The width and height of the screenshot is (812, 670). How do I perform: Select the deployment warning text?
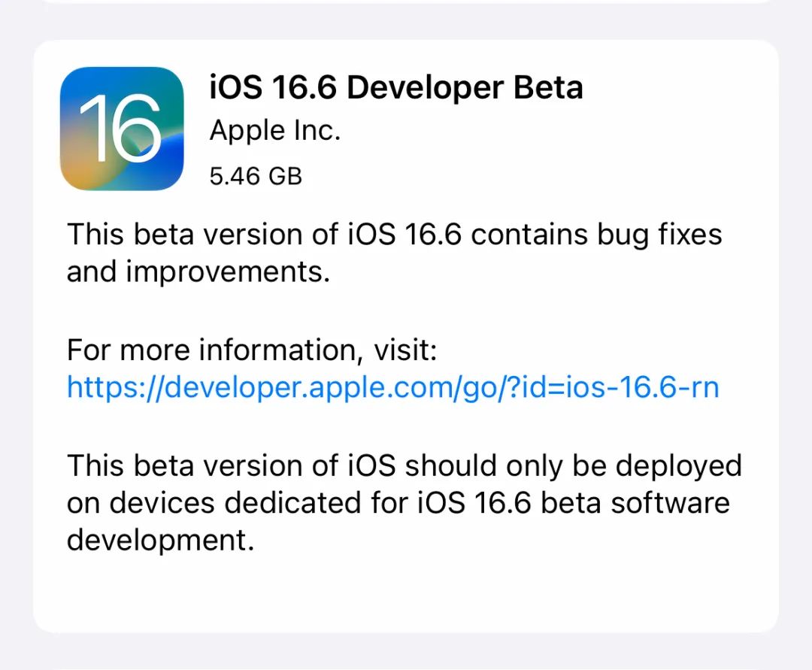coord(404,502)
